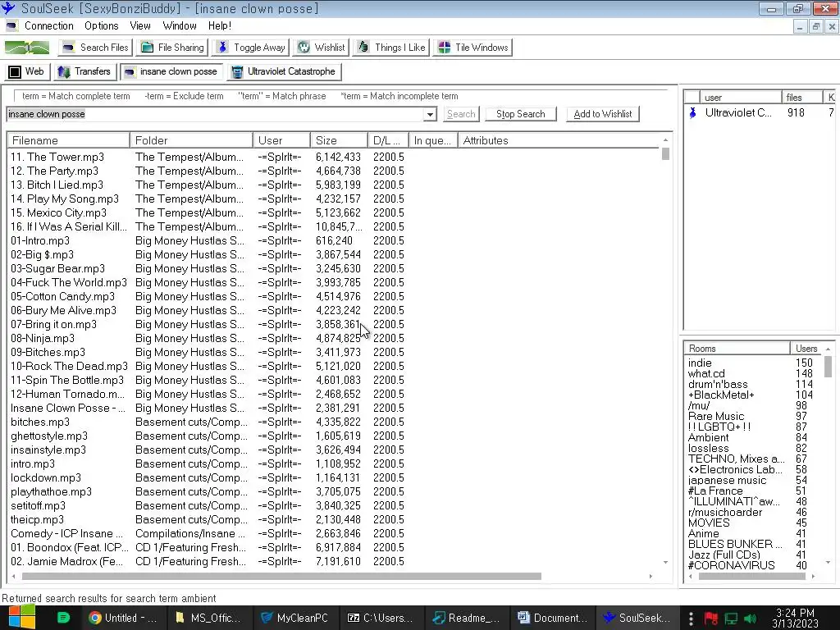Click results list vertical scrollbar thumb
This screenshot has height=630, width=840.
pos(665,153)
